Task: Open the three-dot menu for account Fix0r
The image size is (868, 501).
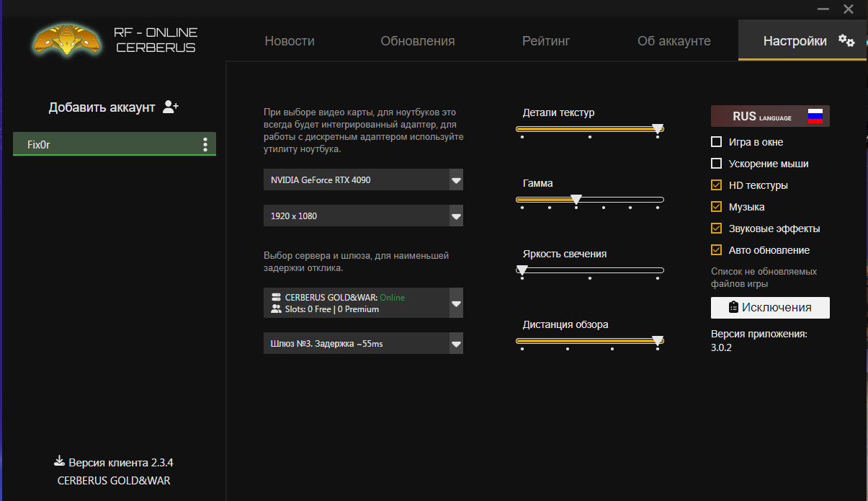Action: tap(205, 145)
